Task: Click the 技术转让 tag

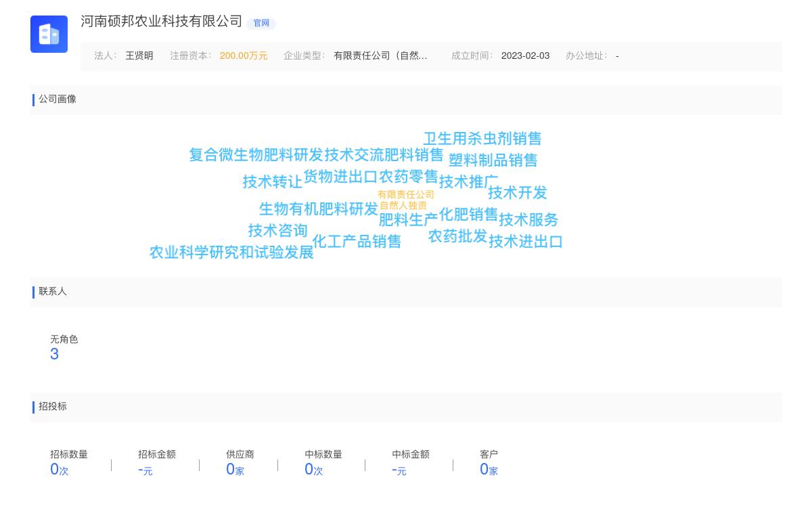Action: [273, 182]
